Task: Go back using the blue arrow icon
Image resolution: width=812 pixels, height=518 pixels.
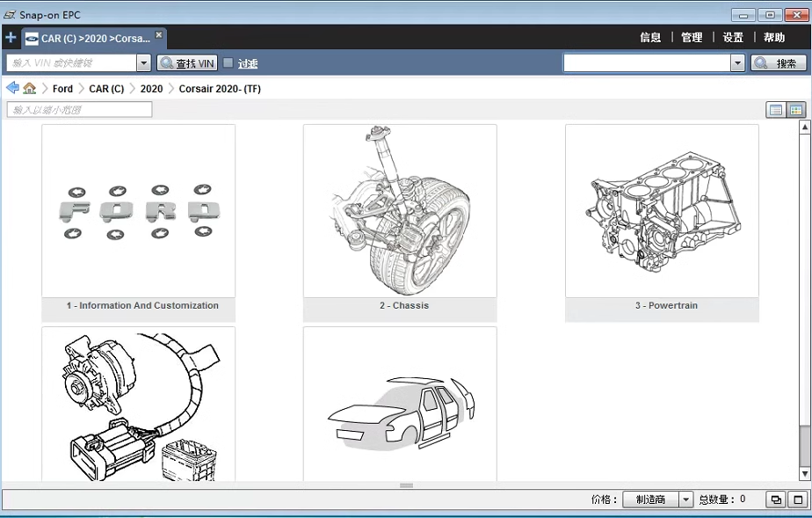Action: (12, 88)
